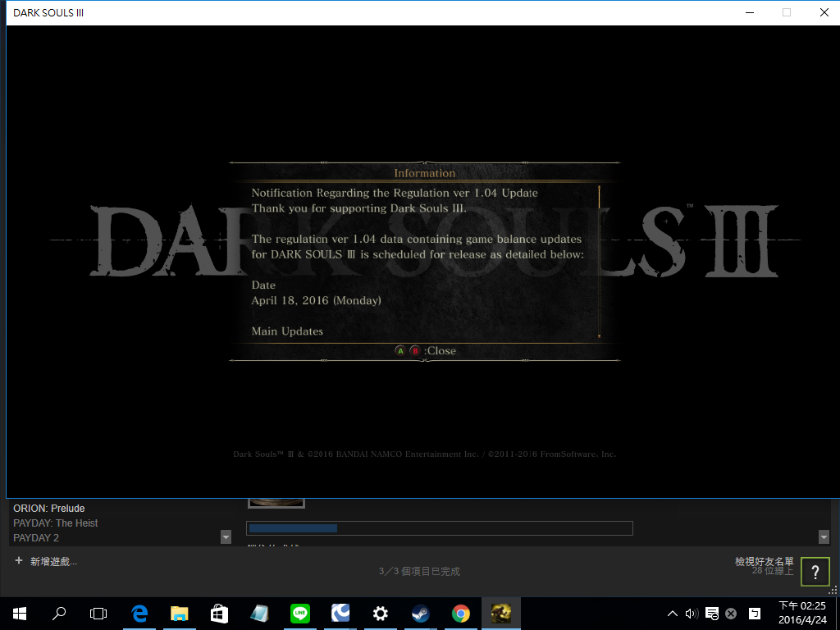Screen dimensions: 840x630
Task: Click the Steam window resize grip
Action: tap(833, 591)
